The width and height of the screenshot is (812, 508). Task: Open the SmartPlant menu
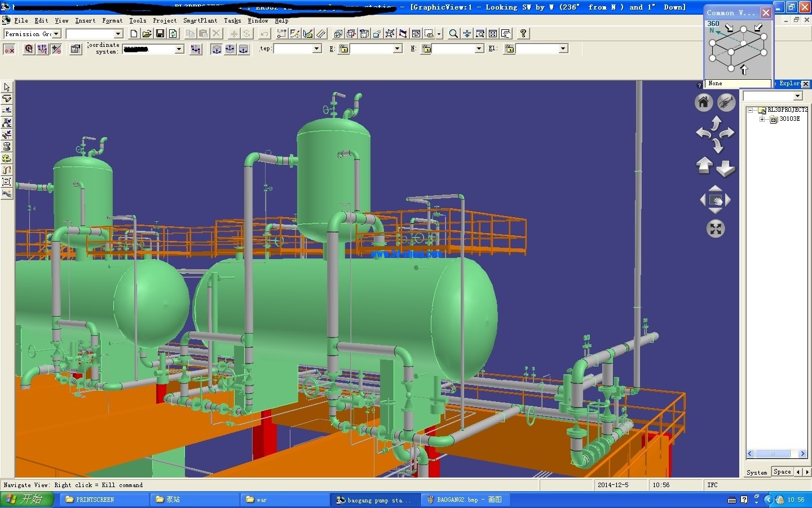point(200,21)
